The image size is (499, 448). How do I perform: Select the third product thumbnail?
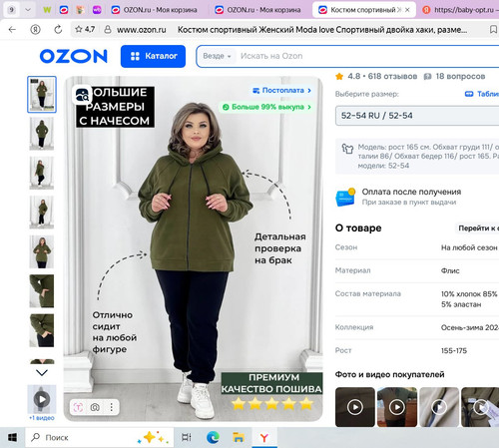point(42,173)
